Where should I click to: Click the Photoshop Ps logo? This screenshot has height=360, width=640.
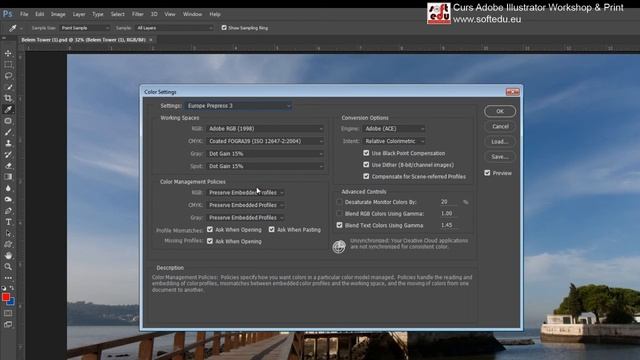[7, 14]
